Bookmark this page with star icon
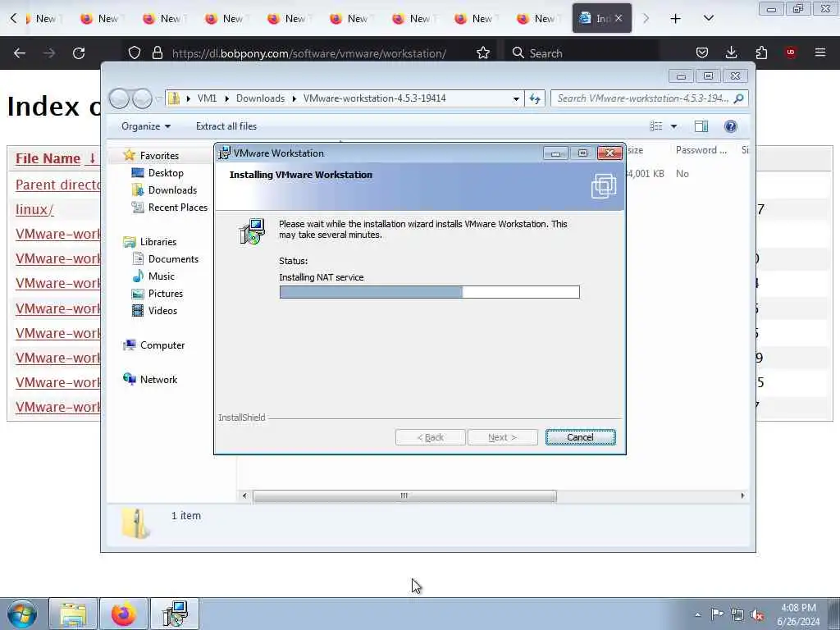 (482, 53)
